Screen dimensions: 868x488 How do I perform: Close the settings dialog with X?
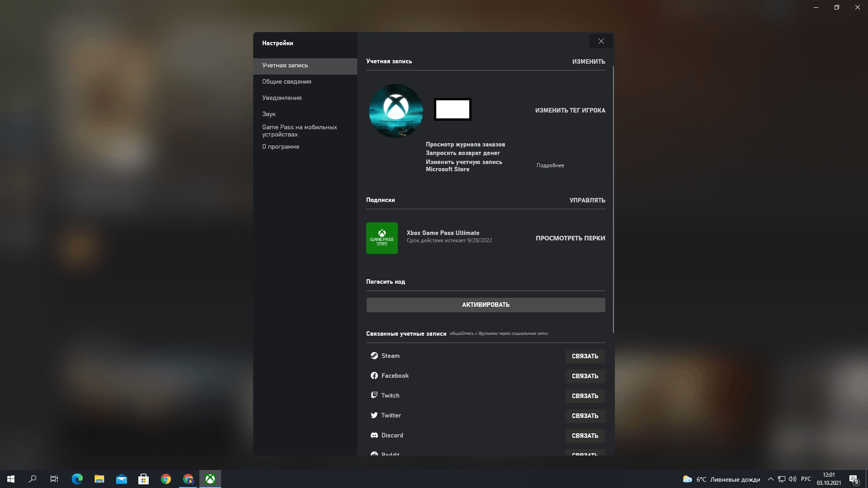[x=601, y=41]
